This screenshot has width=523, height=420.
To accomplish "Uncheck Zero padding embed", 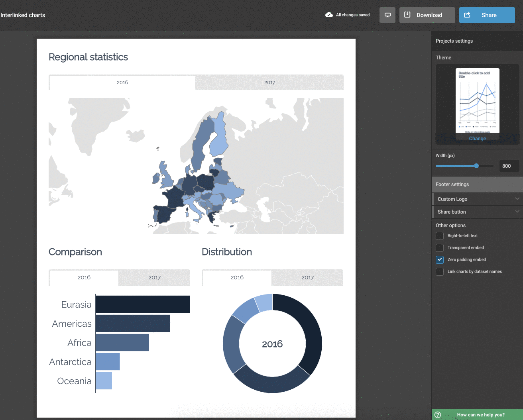I will click(x=440, y=260).
